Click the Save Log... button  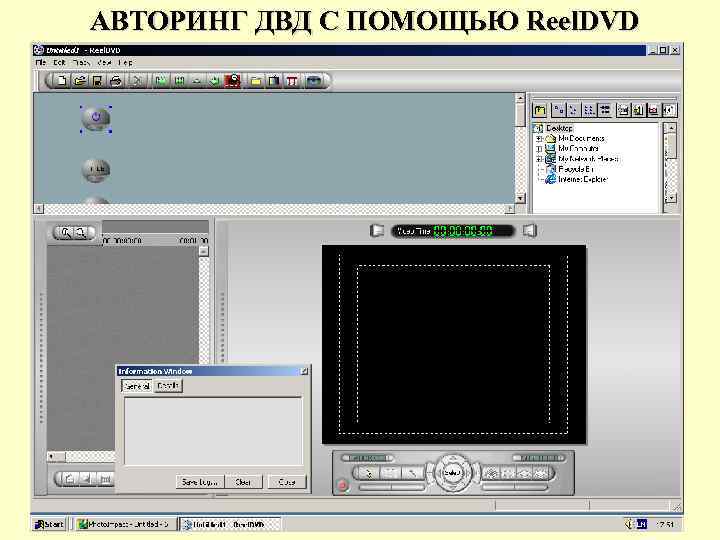point(200,482)
